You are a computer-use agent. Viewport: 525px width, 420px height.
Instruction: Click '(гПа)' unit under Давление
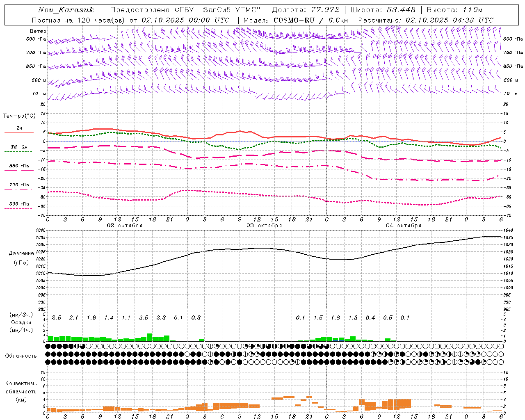[x=21, y=262]
